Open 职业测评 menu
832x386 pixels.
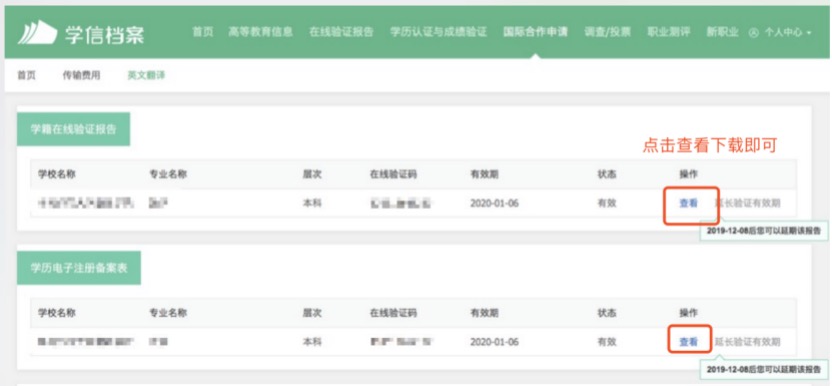point(669,32)
